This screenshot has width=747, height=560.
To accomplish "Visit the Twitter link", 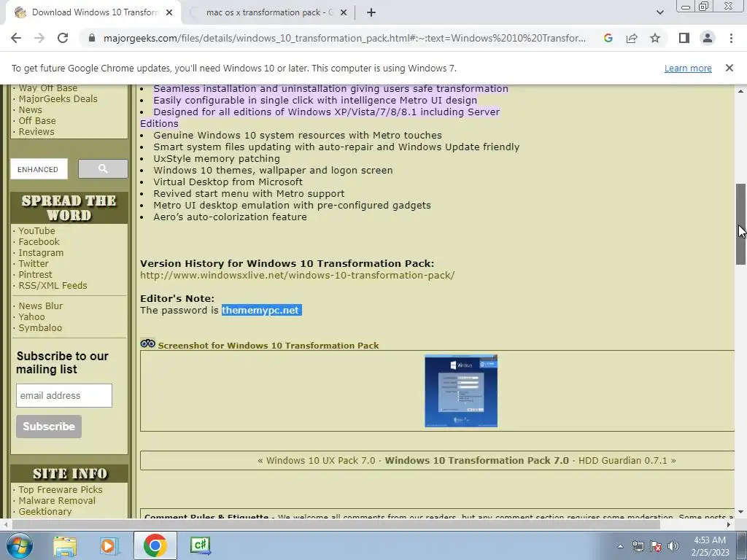I will coord(34,263).
